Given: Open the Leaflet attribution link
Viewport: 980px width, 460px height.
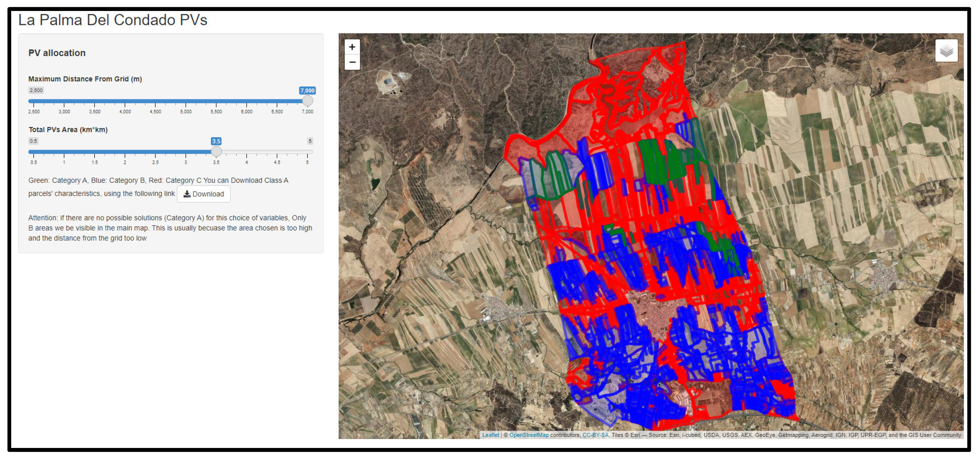Looking at the screenshot, I should [x=490, y=435].
